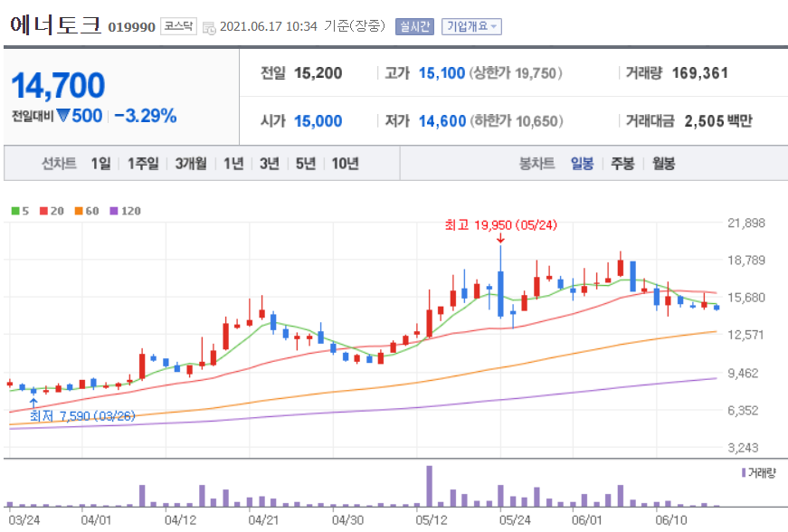Click the 거래량 value 169,361
The width and height of the screenshot is (788, 532).
(x=699, y=73)
